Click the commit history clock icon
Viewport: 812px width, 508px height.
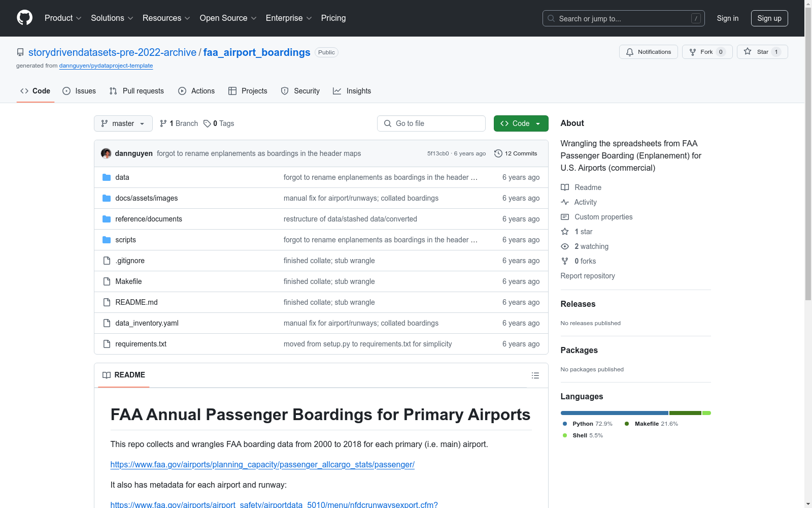tap(498, 153)
